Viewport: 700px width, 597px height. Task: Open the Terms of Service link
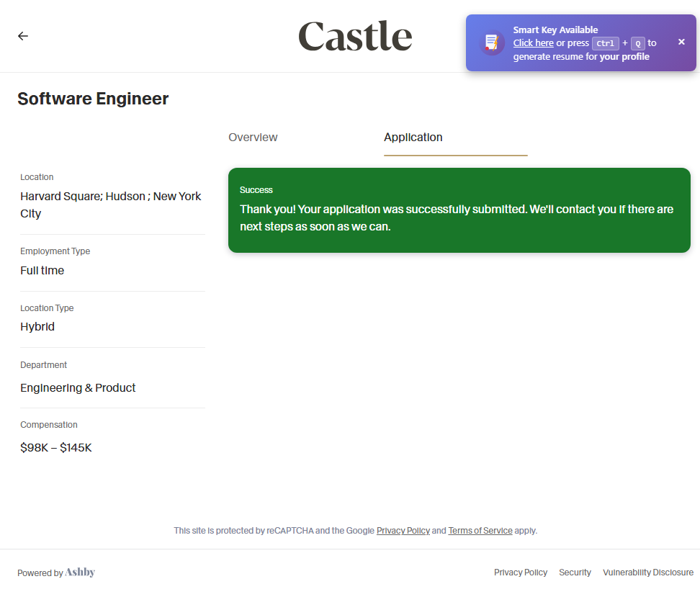(480, 531)
